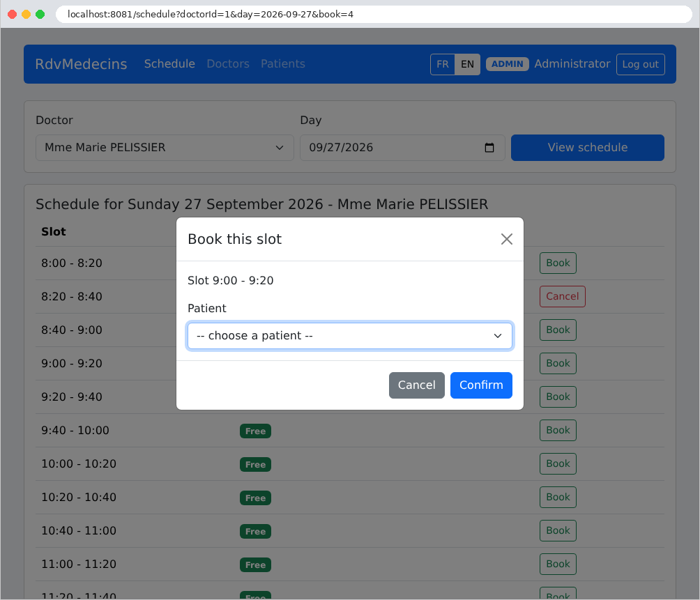Confirm the slot booking

click(x=481, y=385)
